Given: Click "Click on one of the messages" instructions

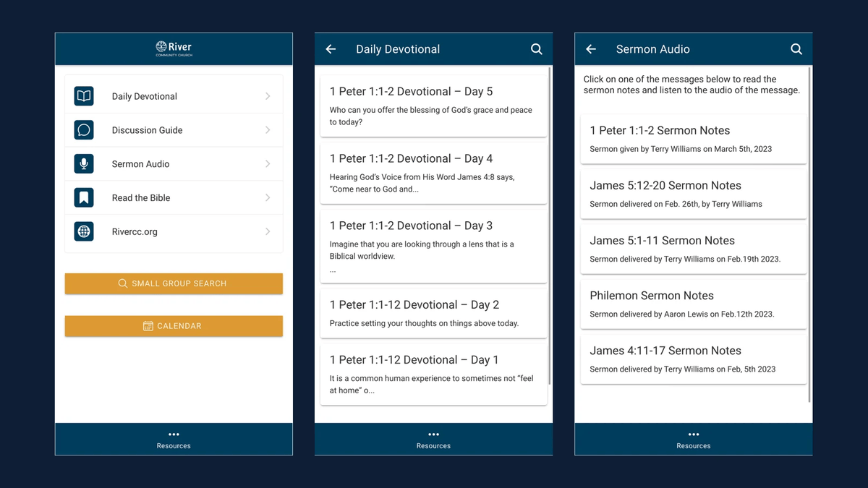Looking at the screenshot, I should [x=692, y=85].
